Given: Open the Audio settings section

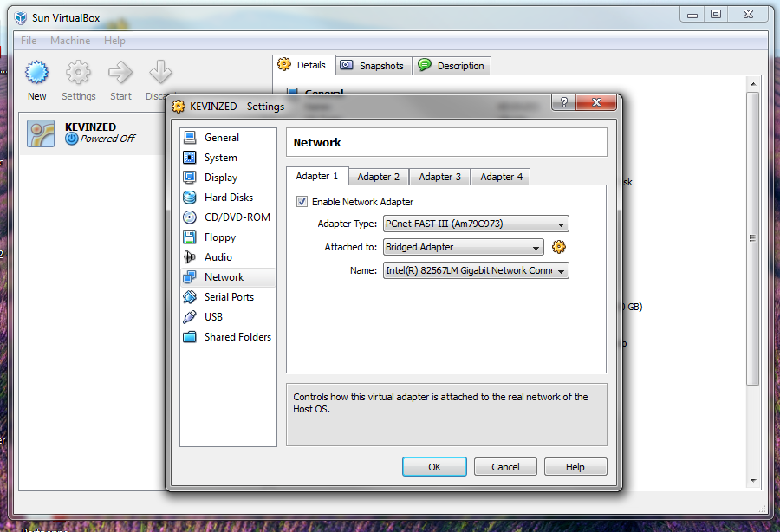Looking at the screenshot, I should tap(218, 257).
